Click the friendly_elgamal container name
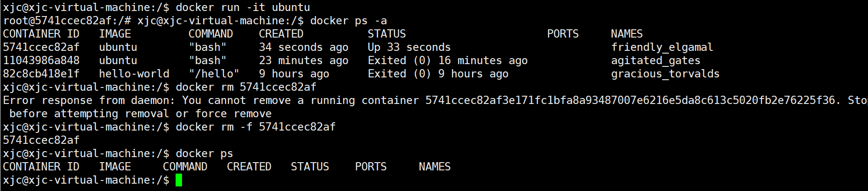Viewport: 868px width, 191px height. click(662, 47)
